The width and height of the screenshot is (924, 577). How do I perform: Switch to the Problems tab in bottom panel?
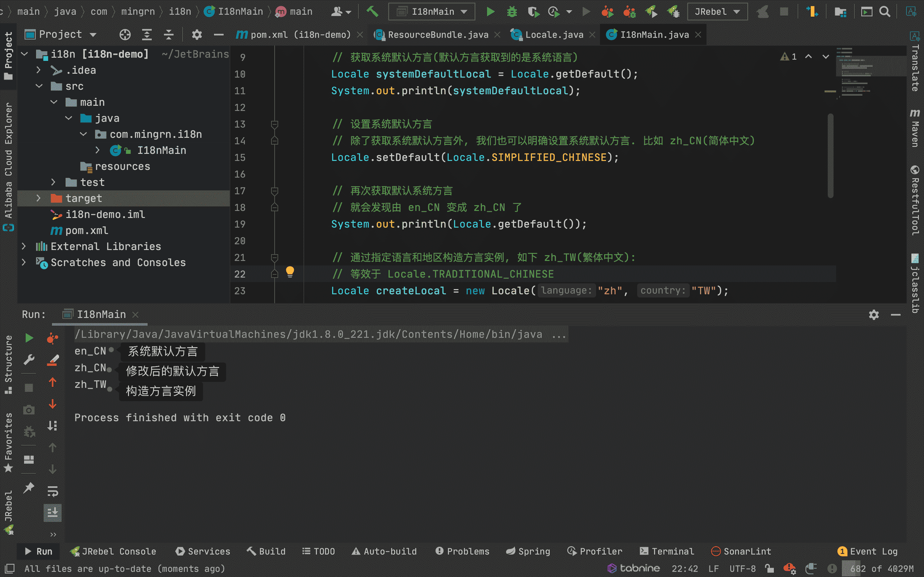464,550
